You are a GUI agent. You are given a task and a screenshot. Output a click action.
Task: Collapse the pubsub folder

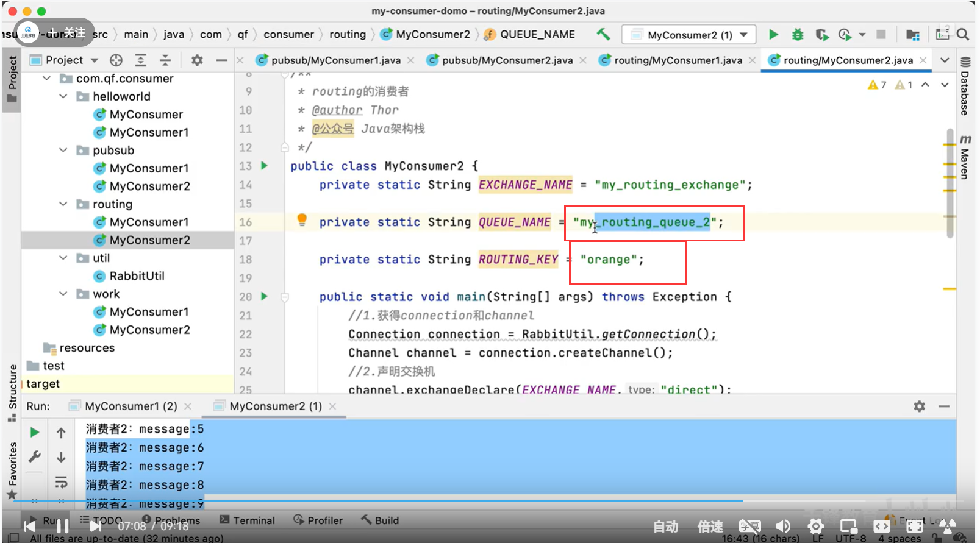click(x=63, y=150)
